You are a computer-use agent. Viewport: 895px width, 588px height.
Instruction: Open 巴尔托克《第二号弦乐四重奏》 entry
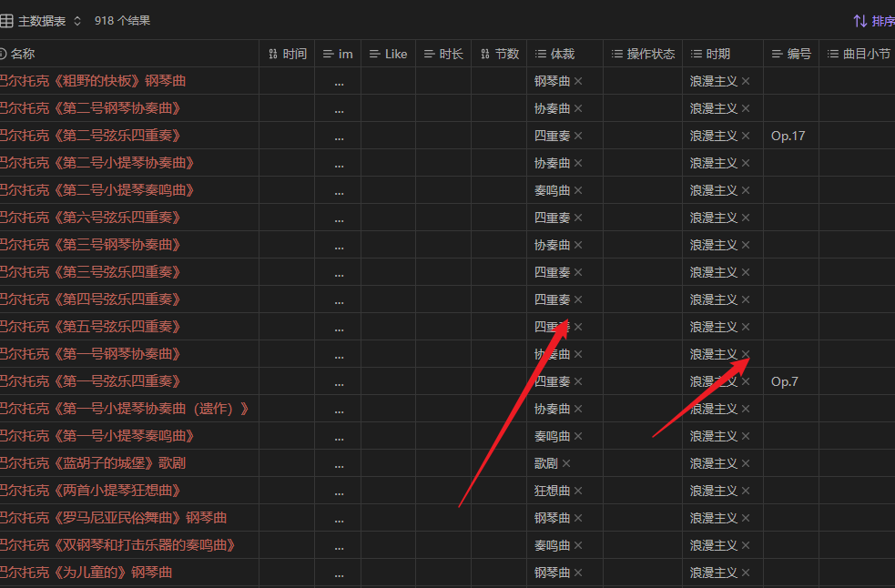pos(91,136)
